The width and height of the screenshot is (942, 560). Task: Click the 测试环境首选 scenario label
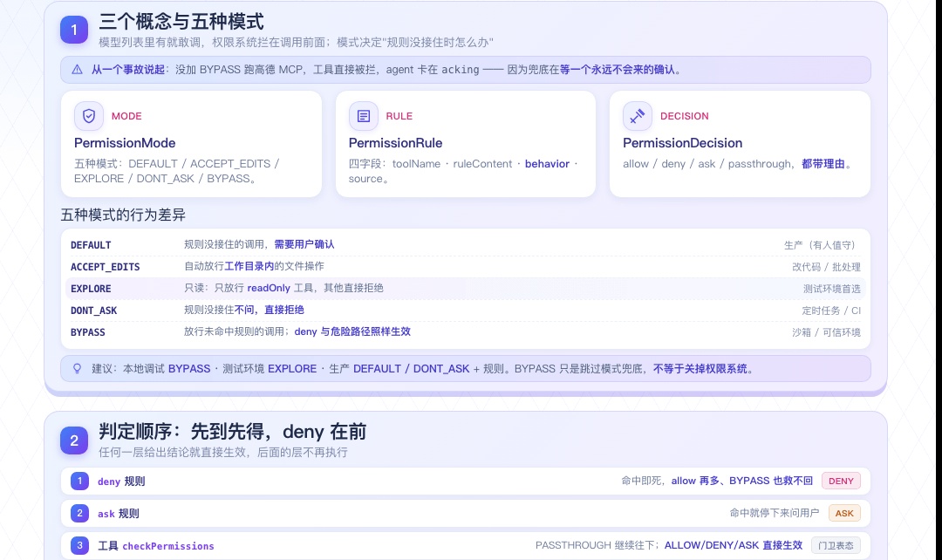tap(831, 289)
